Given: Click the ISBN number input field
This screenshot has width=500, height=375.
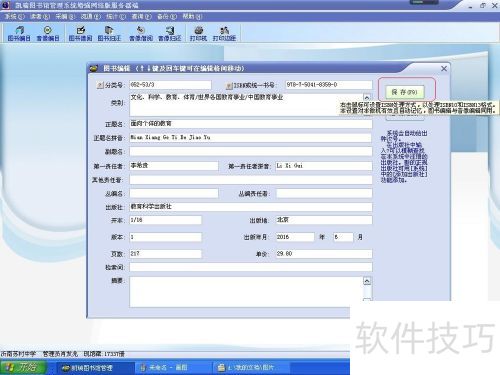Looking at the screenshot, I should 328,85.
